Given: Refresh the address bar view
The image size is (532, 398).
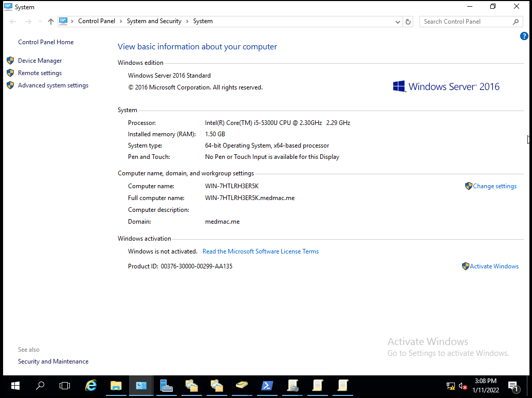Looking at the screenshot, I should pyautogui.click(x=408, y=22).
